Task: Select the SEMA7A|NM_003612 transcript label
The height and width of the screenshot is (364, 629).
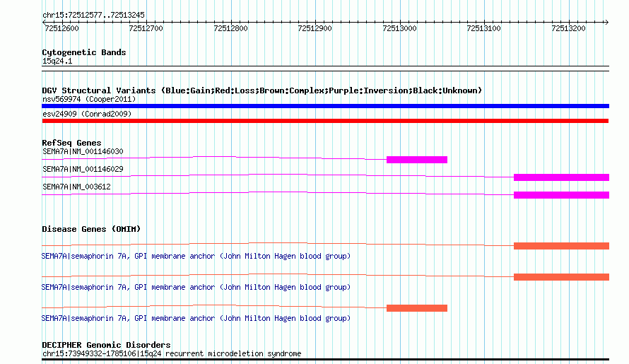Action: tap(76, 187)
